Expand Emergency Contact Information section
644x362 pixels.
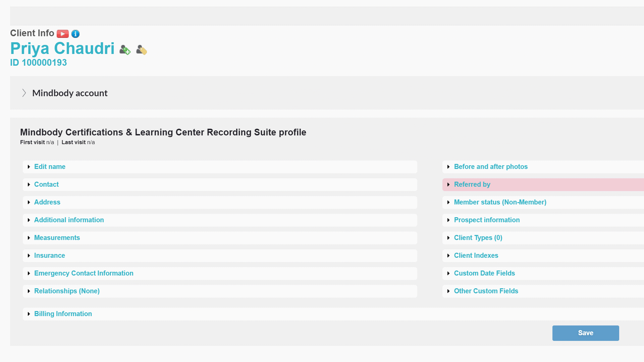(x=220, y=274)
